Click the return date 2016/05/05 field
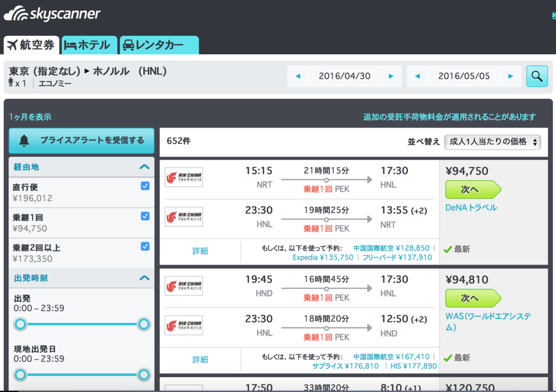Screen dimensions: 556x392 [x=464, y=76]
